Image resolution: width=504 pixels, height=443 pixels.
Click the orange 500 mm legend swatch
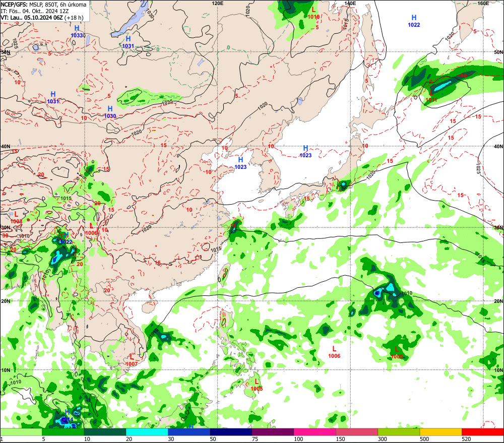pos(440,432)
